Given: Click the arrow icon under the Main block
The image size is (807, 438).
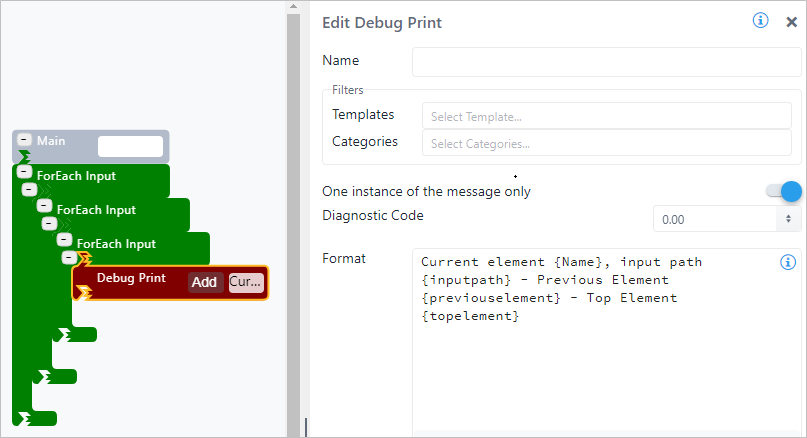Looking at the screenshot, I should (24, 157).
